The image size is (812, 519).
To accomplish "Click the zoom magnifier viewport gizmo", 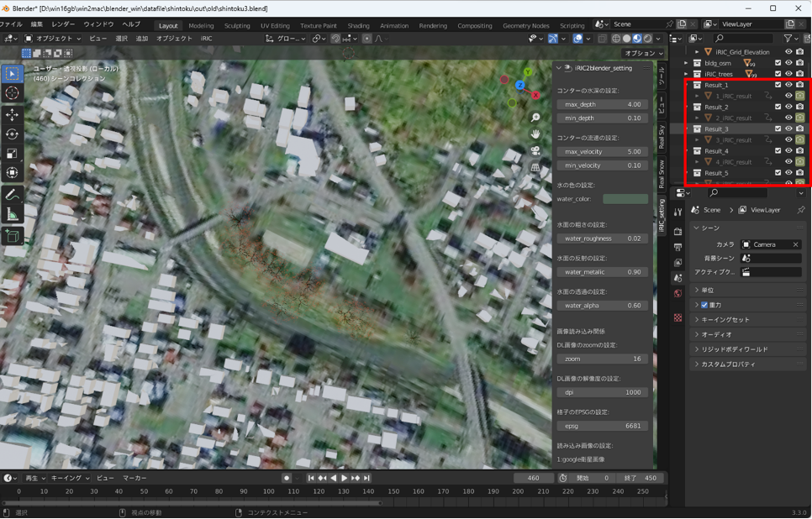I will (x=535, y=118).
